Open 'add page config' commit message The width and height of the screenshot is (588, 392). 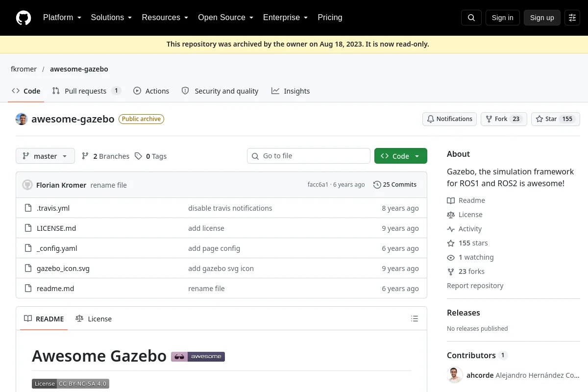(214, 248)
